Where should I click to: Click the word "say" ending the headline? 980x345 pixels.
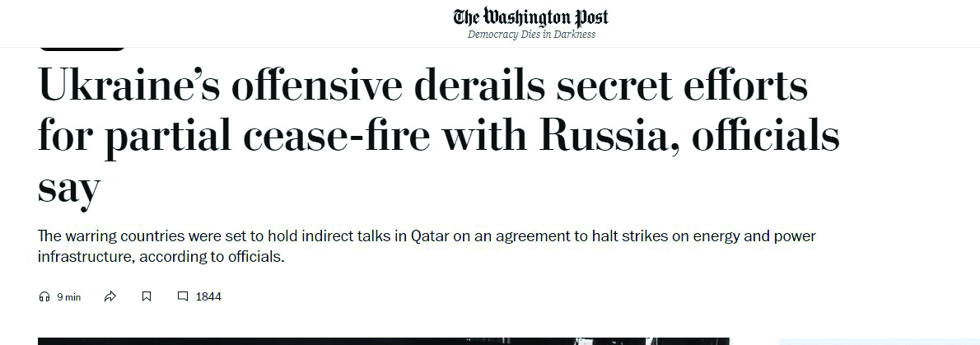pos(69,188)
